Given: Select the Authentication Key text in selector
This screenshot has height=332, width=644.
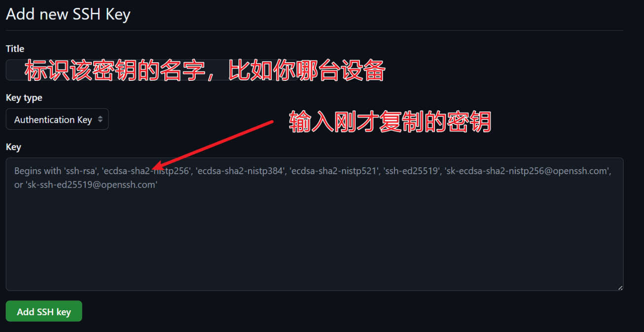Looking at the screenshot, I should (x=53, y=120).
